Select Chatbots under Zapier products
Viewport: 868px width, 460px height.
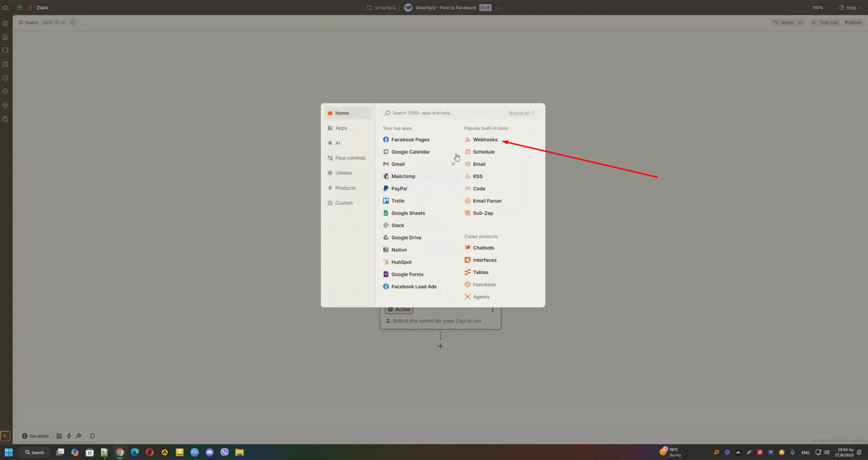479,248
